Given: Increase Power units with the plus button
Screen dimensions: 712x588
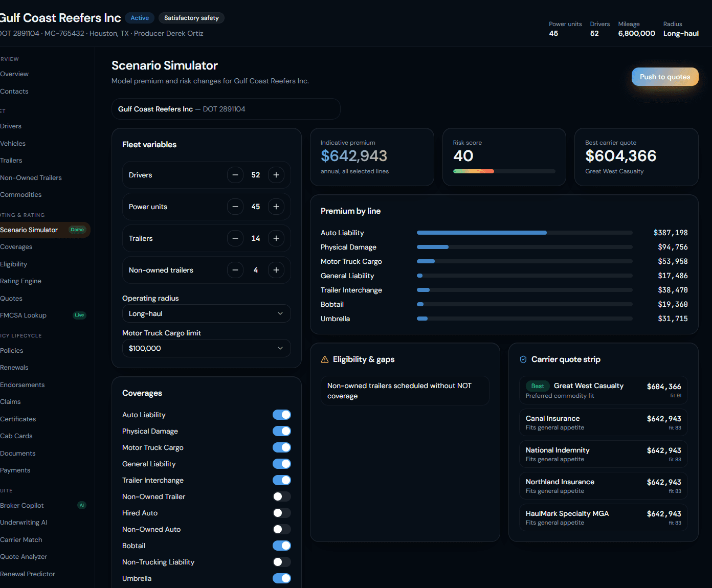Looking at the screenshot, I should pyautogui.click(x=276, y=207).
